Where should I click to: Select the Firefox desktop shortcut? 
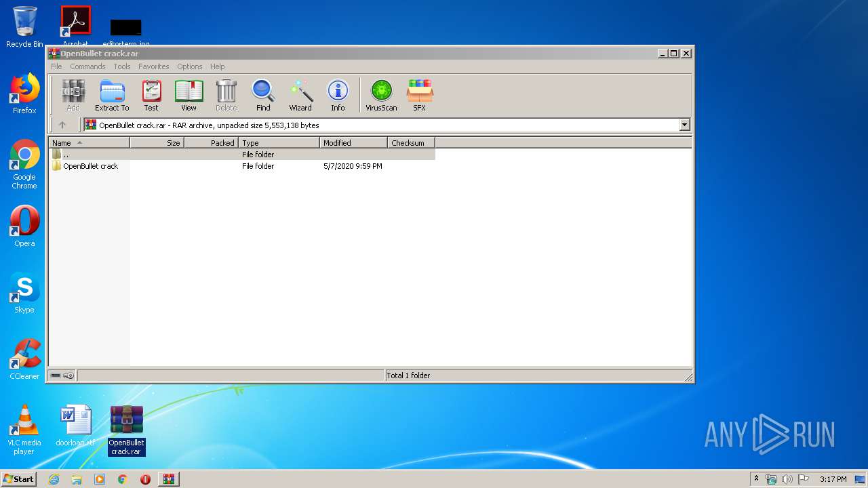(x=24, y=94)
